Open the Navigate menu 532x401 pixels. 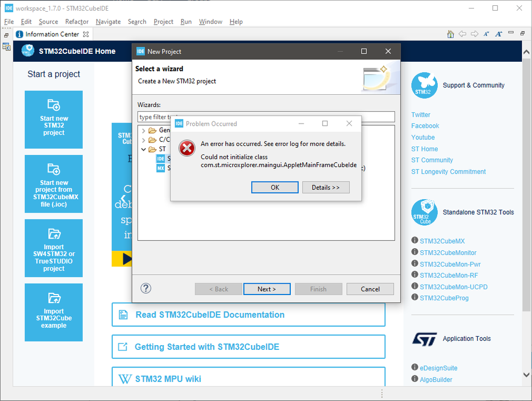pos(108,22)
